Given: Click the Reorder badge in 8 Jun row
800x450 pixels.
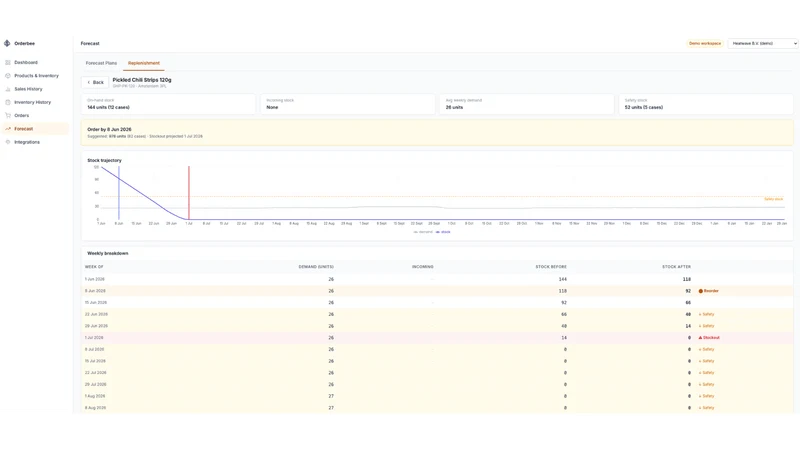Looking at the screenshot, I should point(709,291).
